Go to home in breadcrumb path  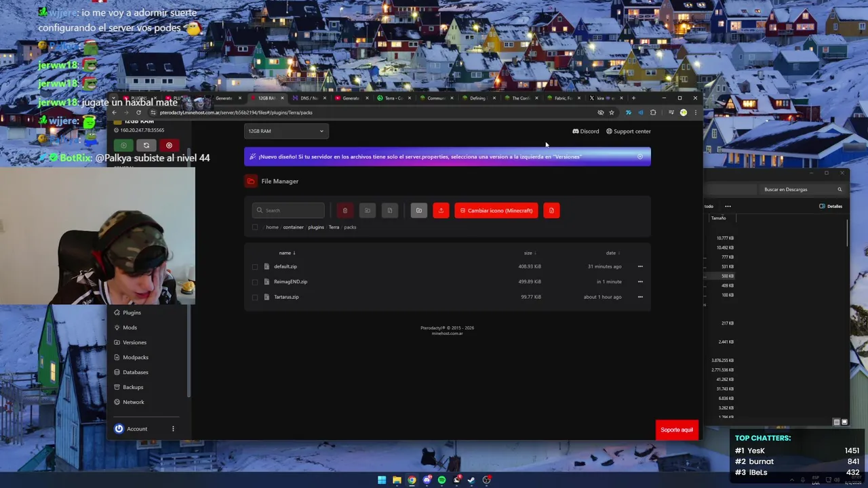[x=272, y=227]
